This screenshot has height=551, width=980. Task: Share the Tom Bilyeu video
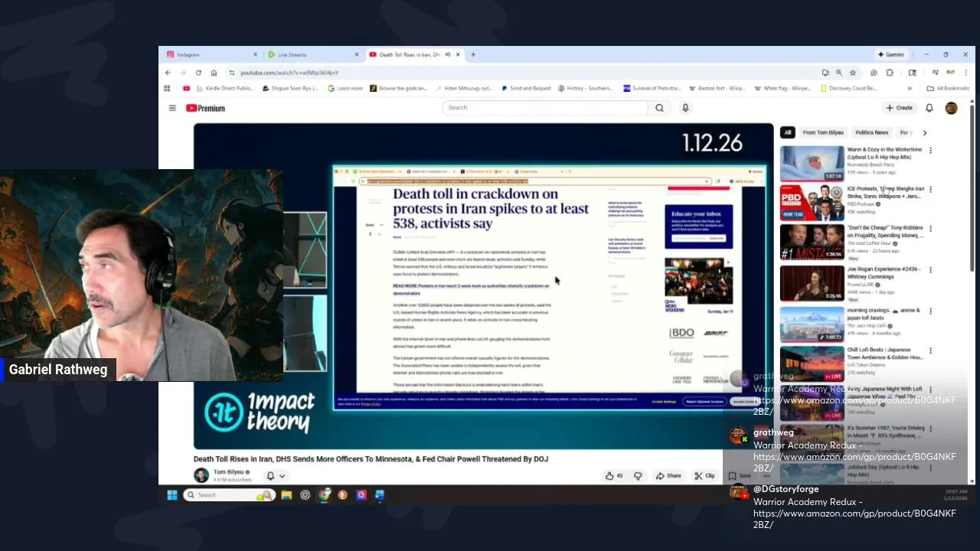pyautogui.click(x=668, y=476)
